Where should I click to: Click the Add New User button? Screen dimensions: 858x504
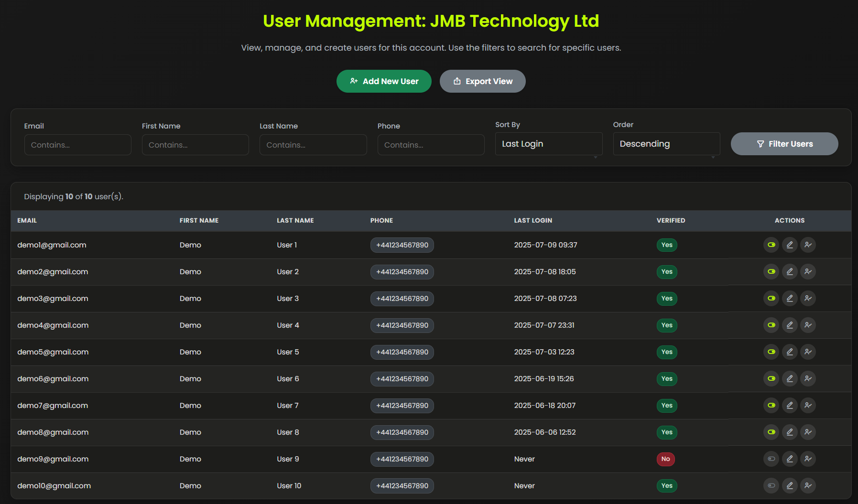coord(384,81)
